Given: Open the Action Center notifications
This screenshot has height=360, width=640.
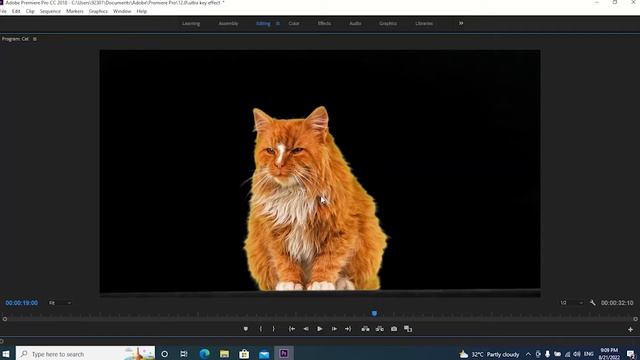Looking at the screenshot, I should [x=631, y=354].
